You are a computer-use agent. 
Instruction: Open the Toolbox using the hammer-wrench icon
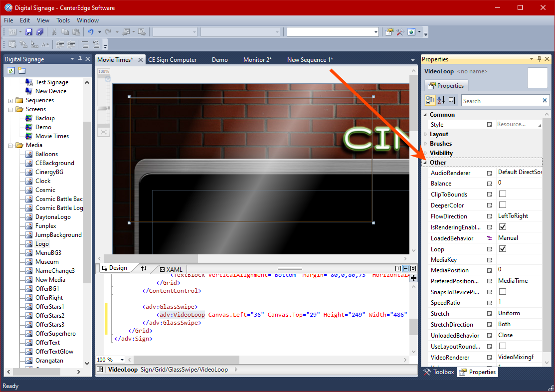pos(400,32)
